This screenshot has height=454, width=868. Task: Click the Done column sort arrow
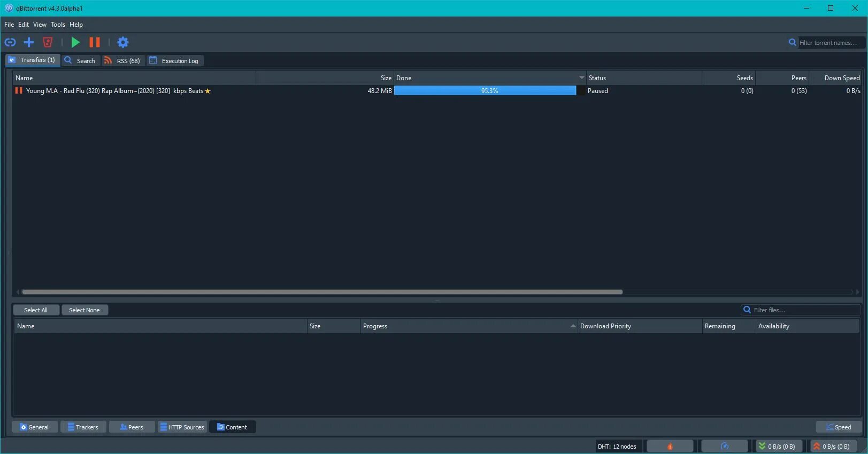point(582,78)
